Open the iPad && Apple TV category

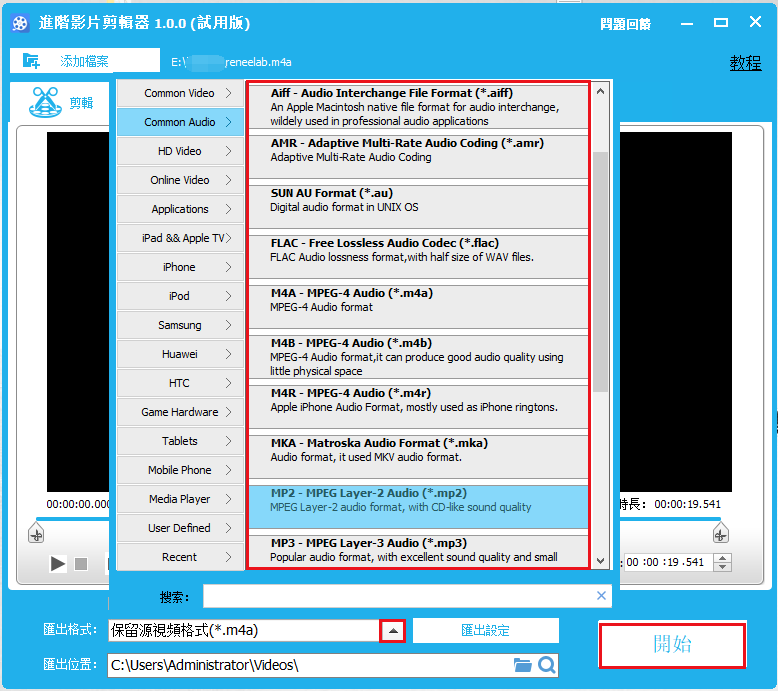point(181,238)
